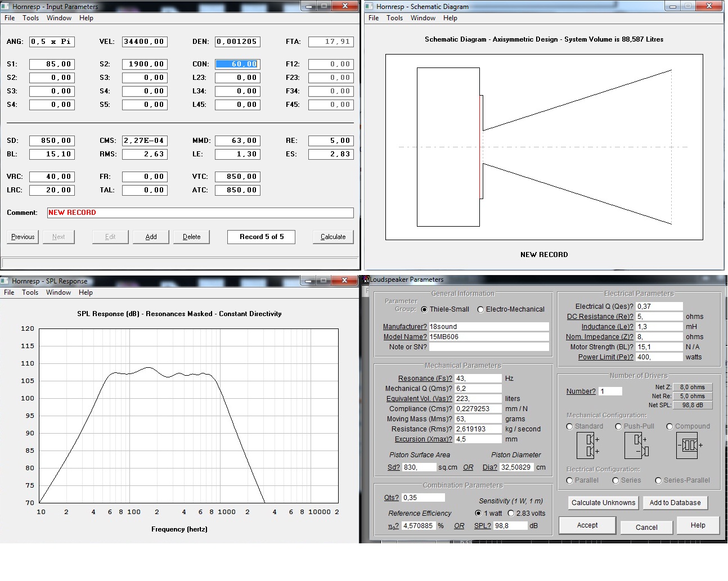
Task: Click the Hornresp icon in SPL Response title bar
Action: tap(5, 281)
